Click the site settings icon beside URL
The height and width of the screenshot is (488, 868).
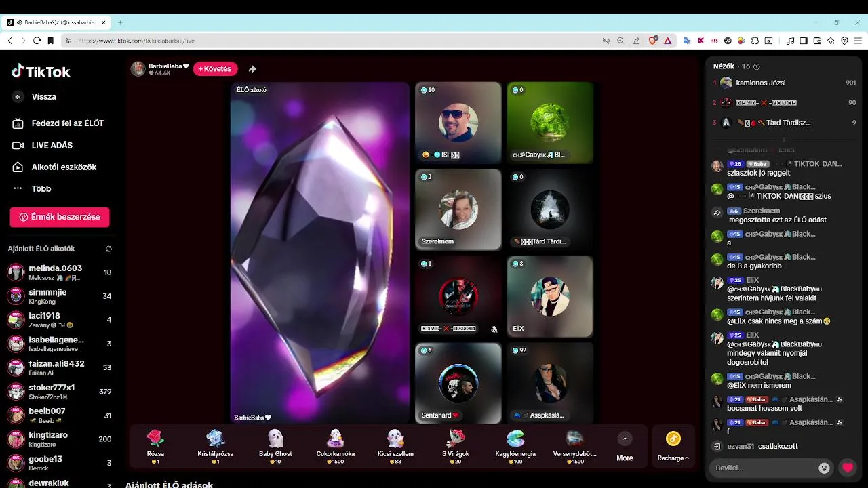(68, 41)
